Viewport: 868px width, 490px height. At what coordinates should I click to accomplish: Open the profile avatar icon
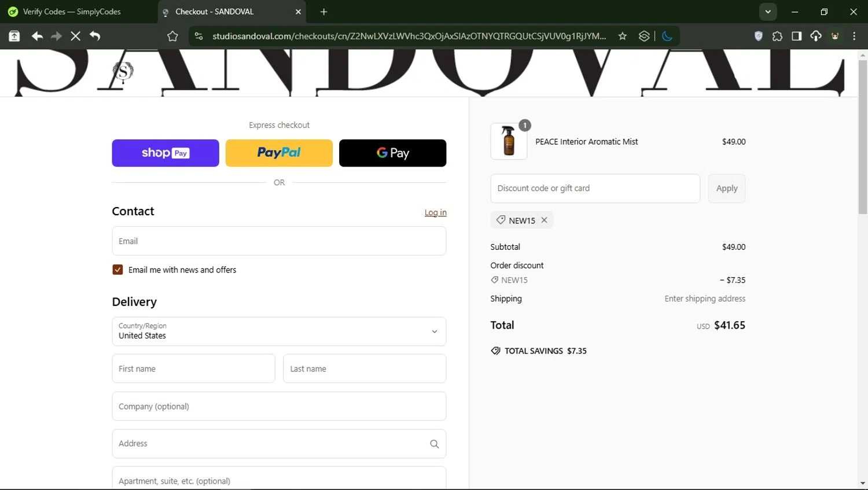coord(835,36)
